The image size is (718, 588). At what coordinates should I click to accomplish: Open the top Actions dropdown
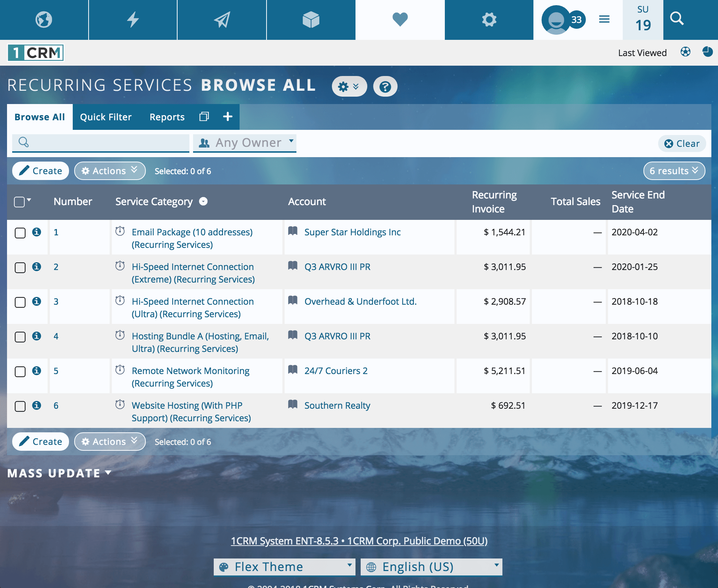[110, 171]
